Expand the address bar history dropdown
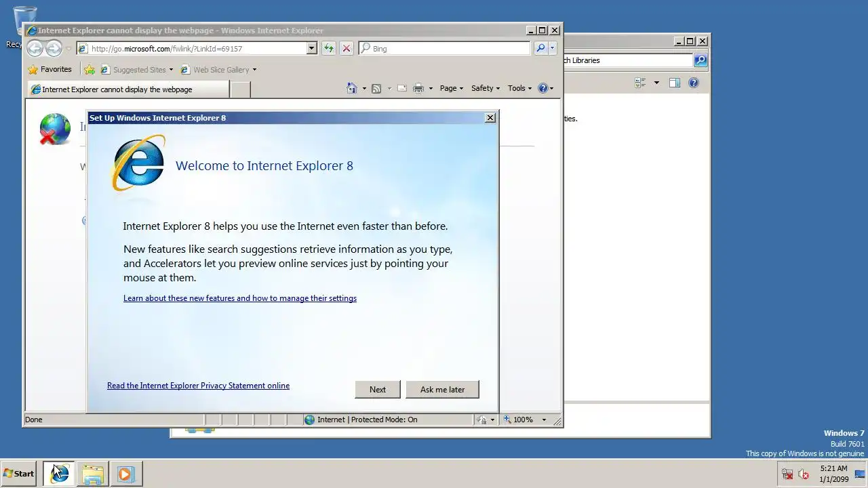Image resolution: width=868 pixels, height=488 pixels. coord(312,49)
